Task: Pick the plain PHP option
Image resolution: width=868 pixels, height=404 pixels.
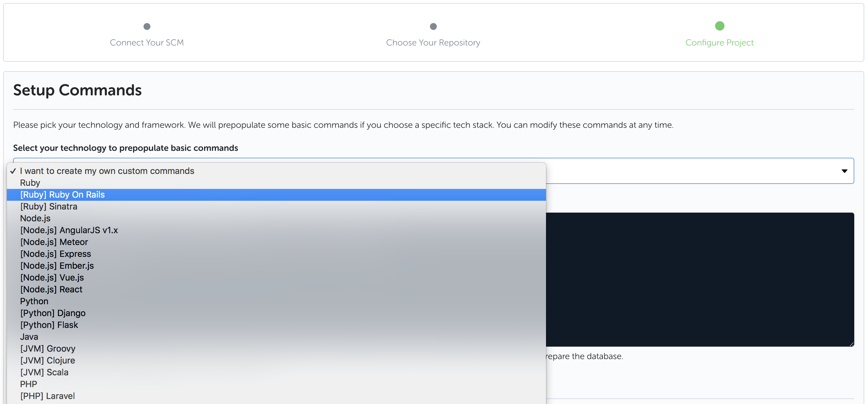Action: pos(276,384)
